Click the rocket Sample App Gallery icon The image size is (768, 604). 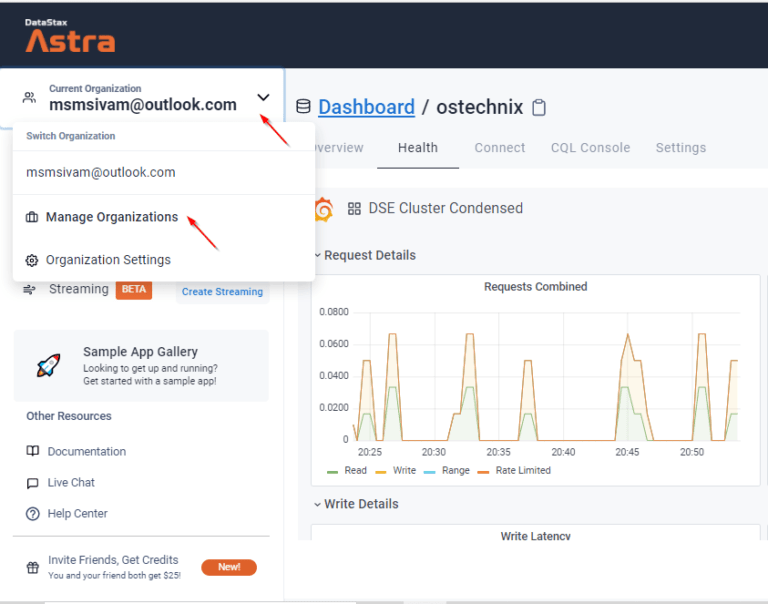(x=48, y=366)
